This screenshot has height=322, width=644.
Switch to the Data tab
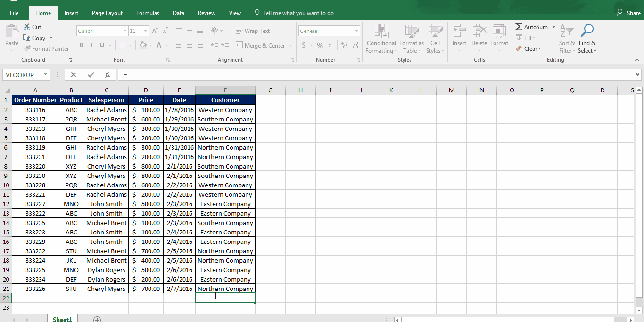click(x=179, y=13)
